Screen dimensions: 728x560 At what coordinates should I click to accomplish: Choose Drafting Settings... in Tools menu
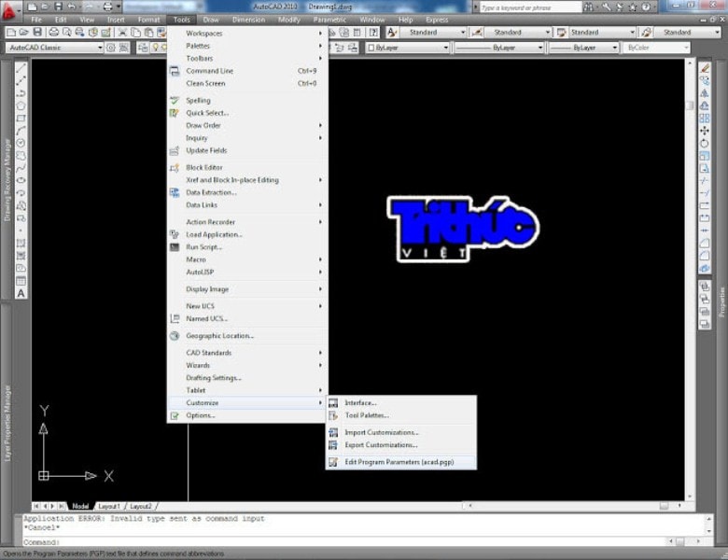tap(247, 378)
